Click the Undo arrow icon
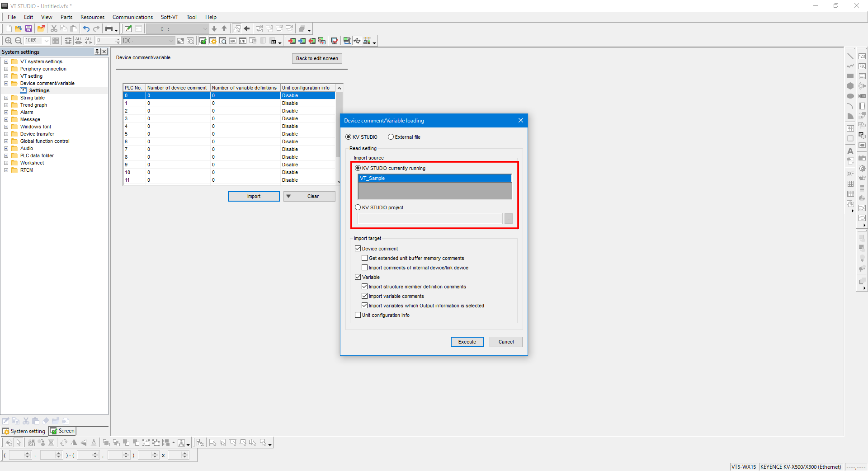Image resolution: width=868 pixels, height=471 pixels. (86, 28)
